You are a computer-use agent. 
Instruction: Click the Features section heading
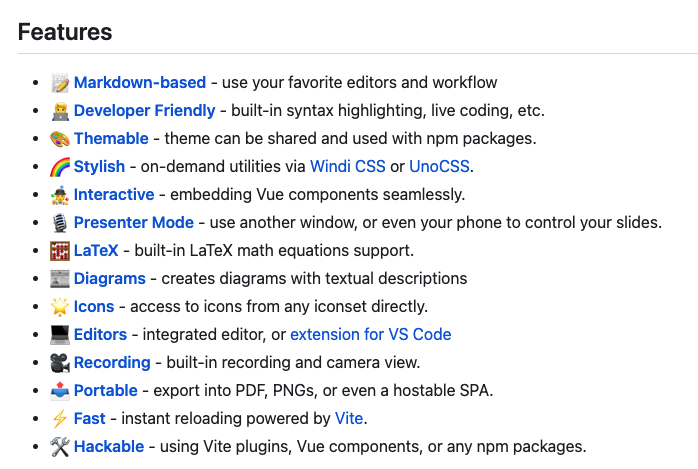[x=65, y=32]
